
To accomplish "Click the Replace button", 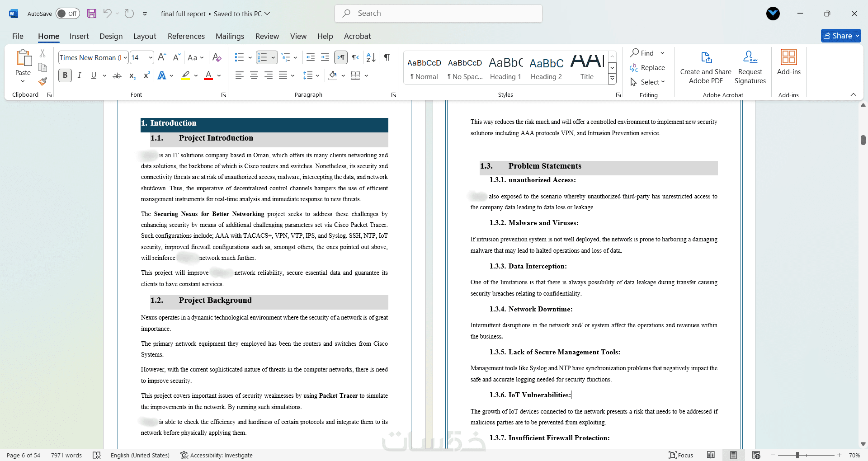I will (647, 68).
